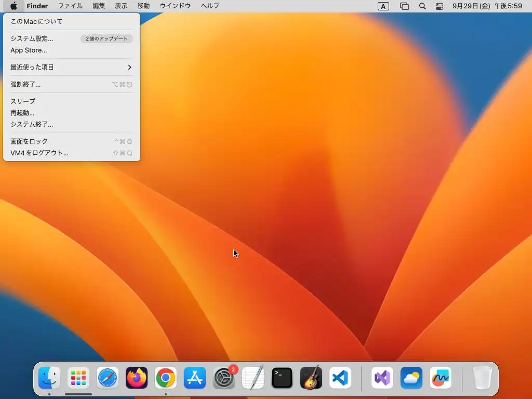Expand 最近使った項目 submenu
The height and width of the screenshot is (399, 532).
(x=72, y=67)
